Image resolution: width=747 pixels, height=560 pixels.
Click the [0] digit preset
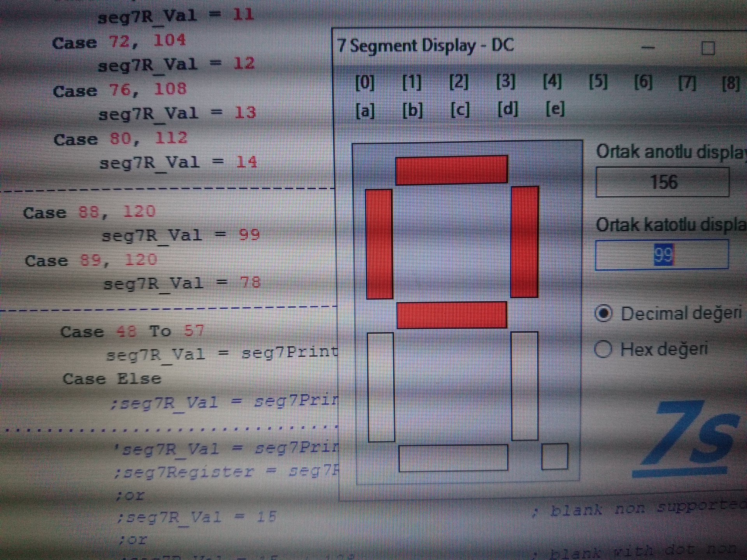click(x=365, y=82)
